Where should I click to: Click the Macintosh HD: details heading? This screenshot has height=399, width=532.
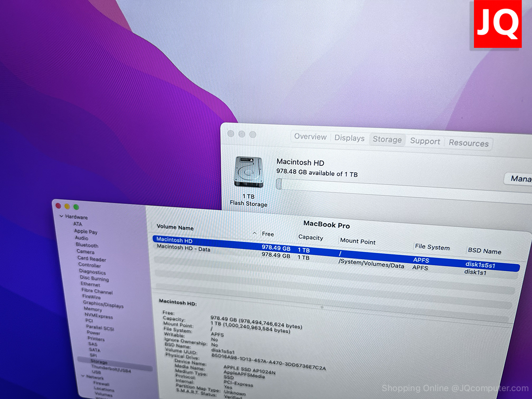[178, 303]
